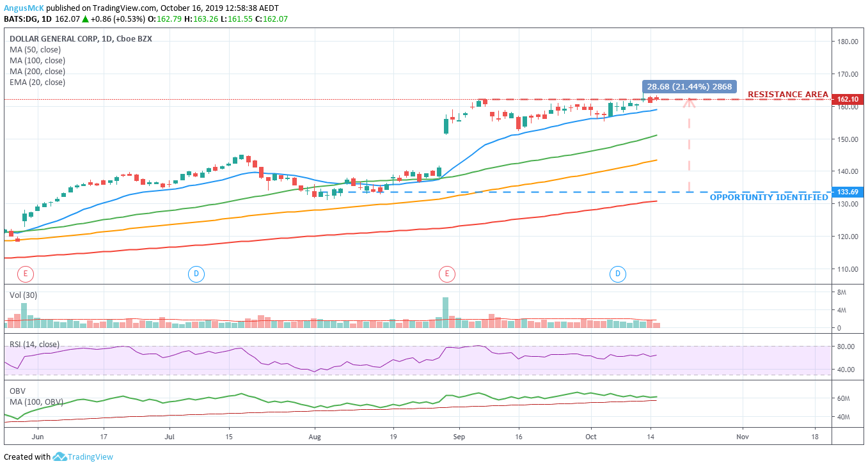Click the earnings E marker near June
Viewport: 868px width, 468px height.
coord(25,274)
